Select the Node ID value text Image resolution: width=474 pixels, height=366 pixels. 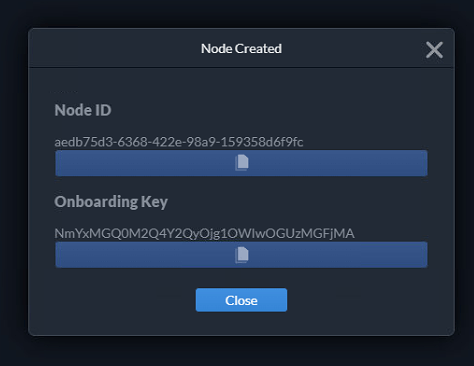[x=179, y=142]
